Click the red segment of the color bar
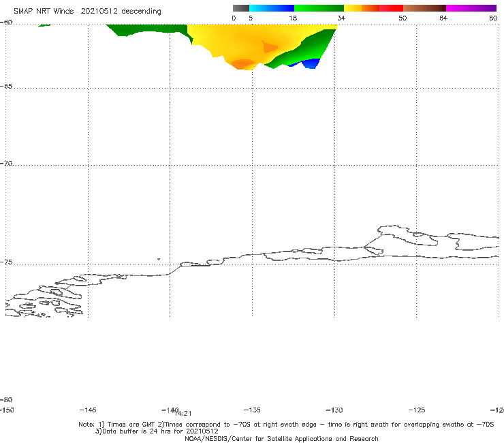504x443 pixels. tap(391, 8)
